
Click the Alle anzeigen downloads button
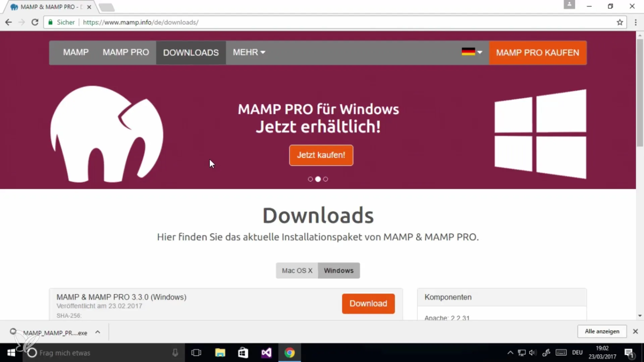(602, 331)
